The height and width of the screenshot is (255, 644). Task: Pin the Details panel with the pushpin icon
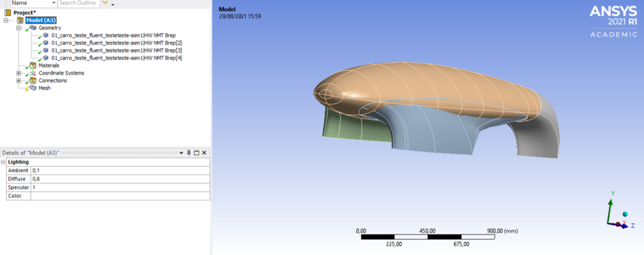(x=189, y=153)
